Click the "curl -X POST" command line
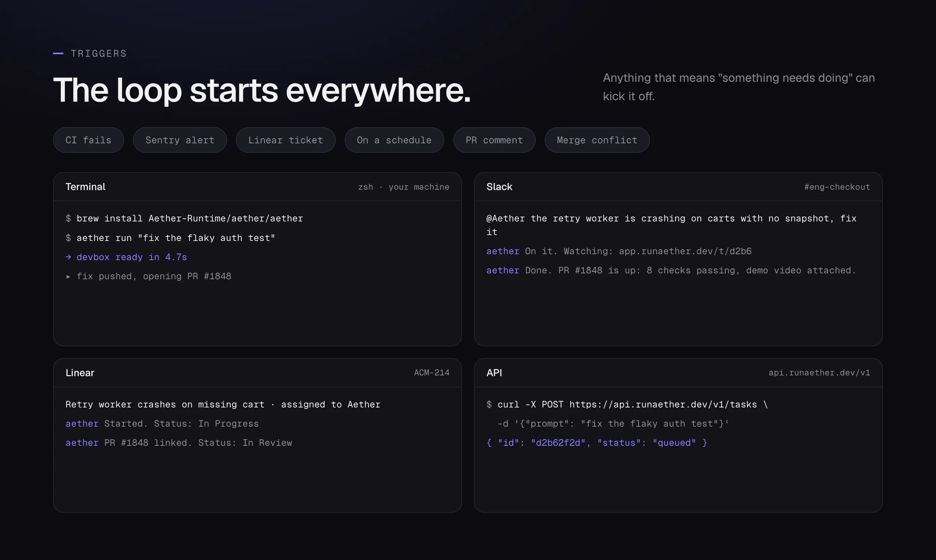 click(x=627, y=405)
